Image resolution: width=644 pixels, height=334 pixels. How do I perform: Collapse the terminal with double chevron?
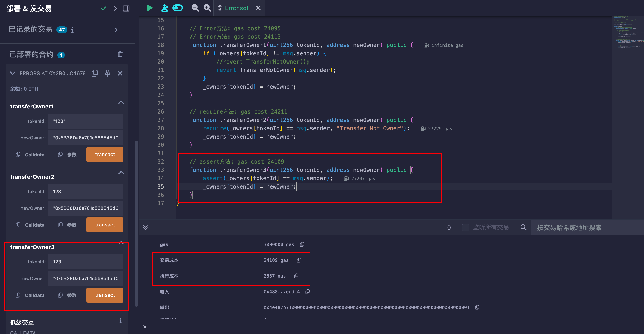(x=145, y=227)
